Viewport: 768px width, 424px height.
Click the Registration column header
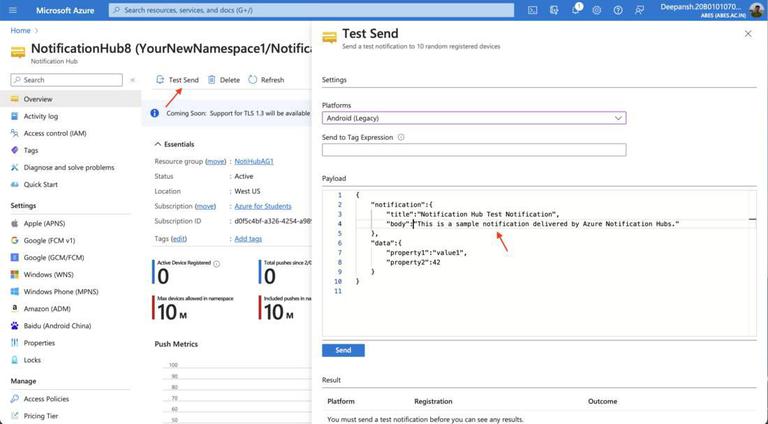tap(433, 401)
